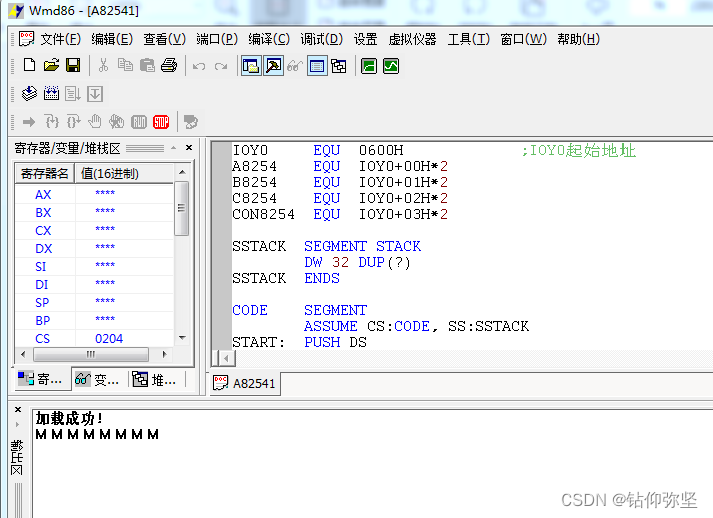
Task: Close the 寄存器/变量/堆栈区 panel
Action: [x=189, y=148]
